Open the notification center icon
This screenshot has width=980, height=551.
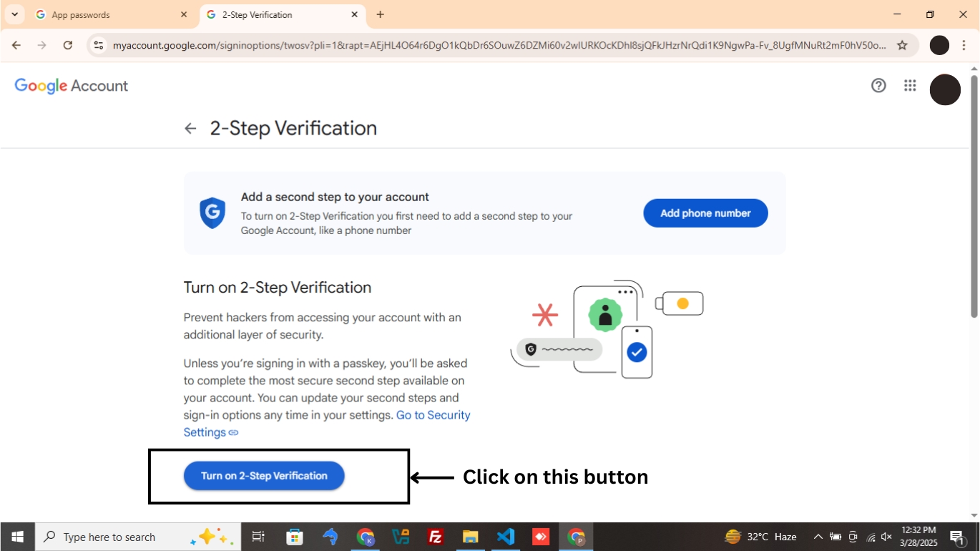coord(957,537)
